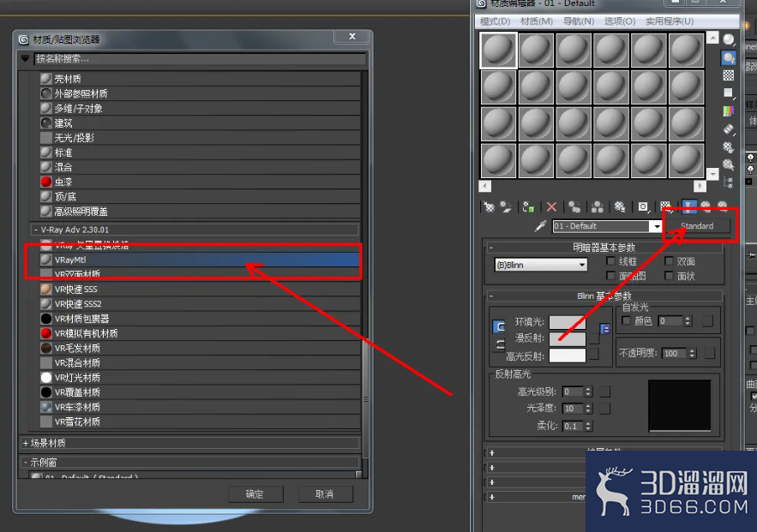The width and height of the screenshot is (757, 532).
Task: Click the Video Color Check icon
Action: 729,111
